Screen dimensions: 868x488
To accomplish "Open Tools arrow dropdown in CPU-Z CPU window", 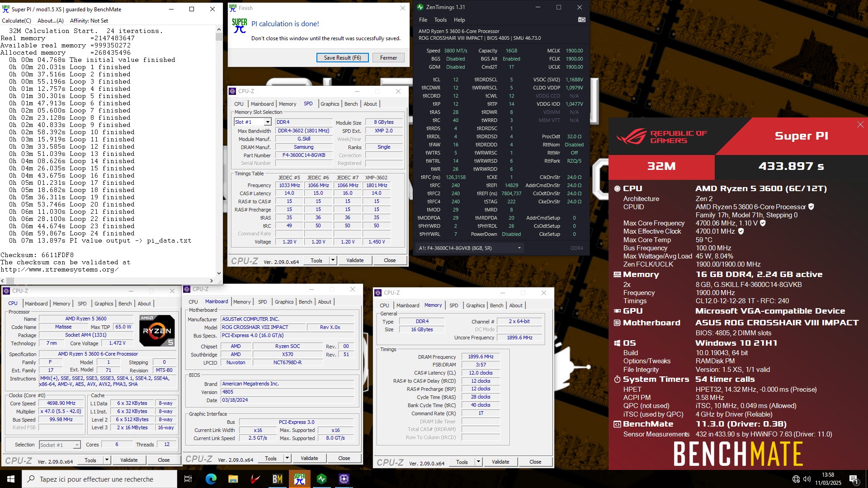I will (107, 460).
